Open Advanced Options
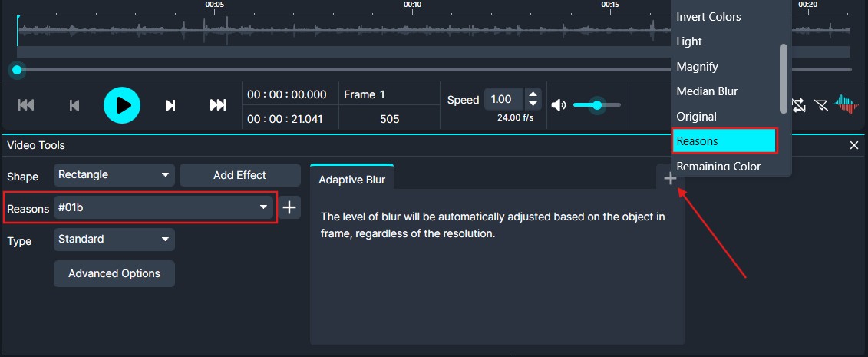 pyautogui.click(x=114, y=273)
